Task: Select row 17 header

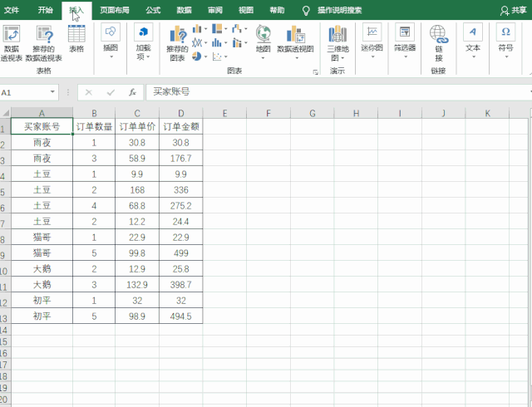Action: point(5,365)
